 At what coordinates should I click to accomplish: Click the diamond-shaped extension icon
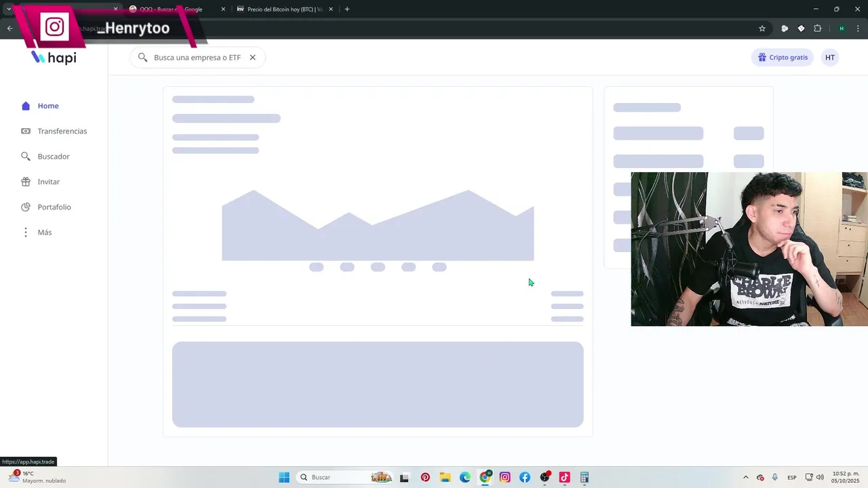[802, 28]
